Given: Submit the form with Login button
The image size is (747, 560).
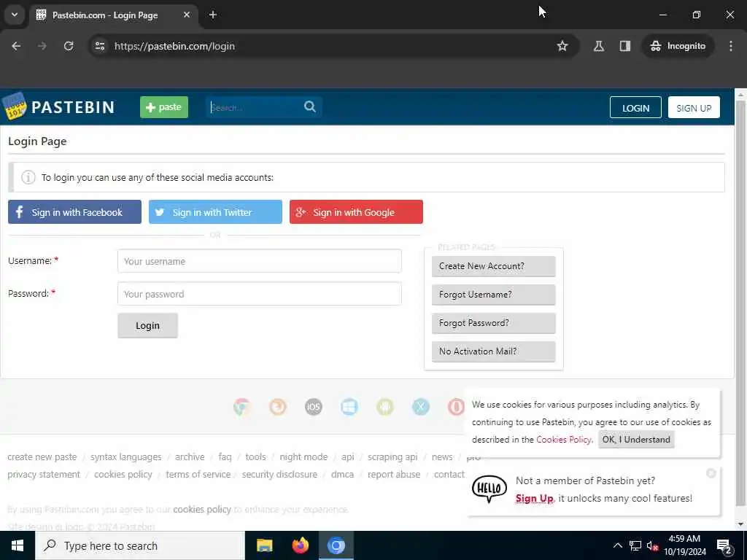Looking at the screenshot, I should (147, 326).
